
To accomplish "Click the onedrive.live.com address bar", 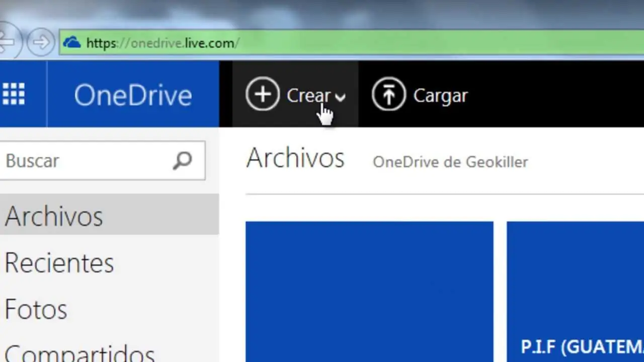I will click(x=351, y=43).
